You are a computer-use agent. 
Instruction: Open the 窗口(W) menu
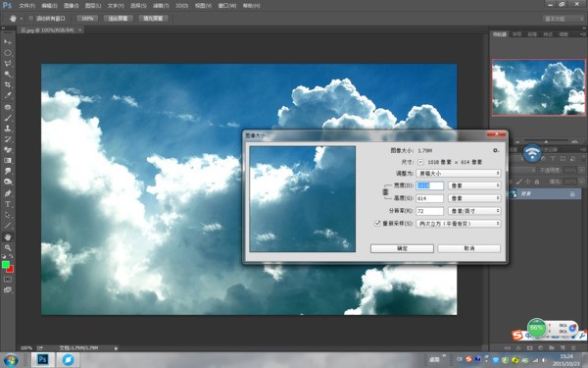click(227, 6)
